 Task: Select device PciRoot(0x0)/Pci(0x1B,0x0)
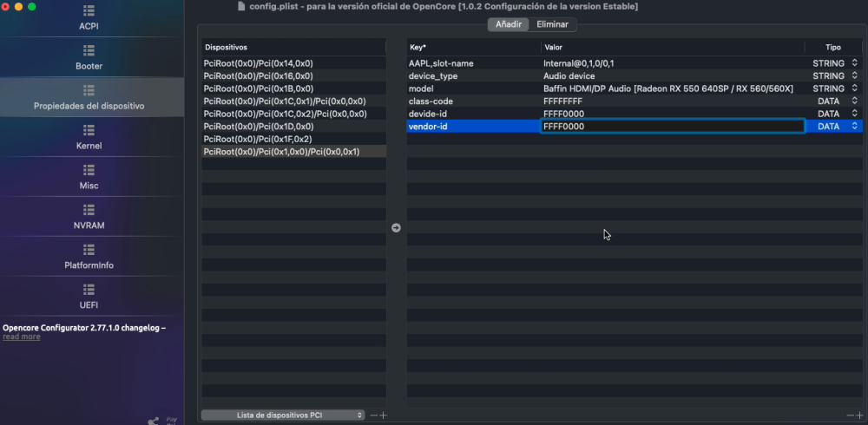294,88
